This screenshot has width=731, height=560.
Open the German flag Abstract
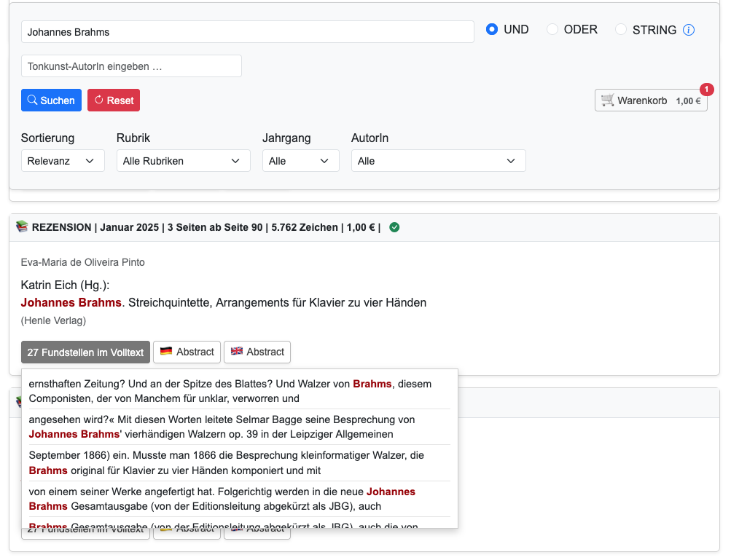tap(187, 352)
